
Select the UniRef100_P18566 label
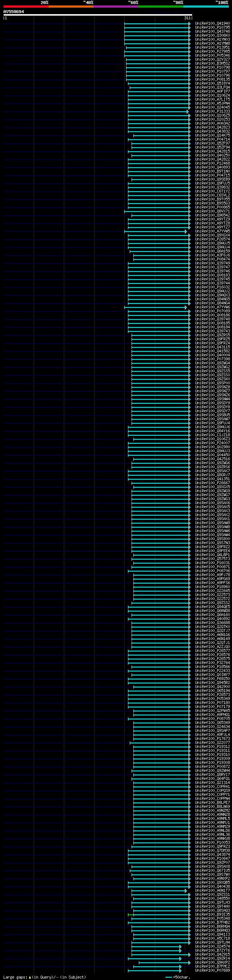tap(212, 667)
